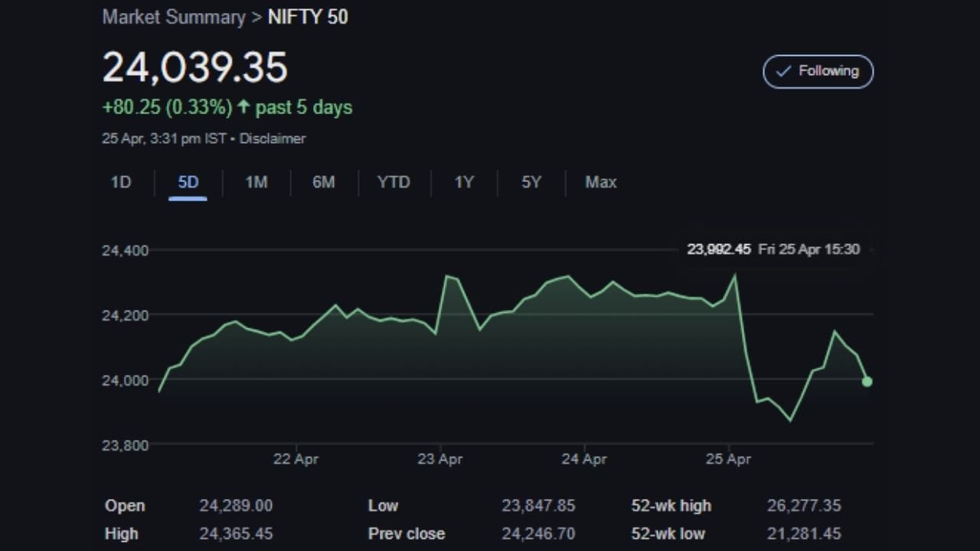Click the green up arrow icon
Image resolution: width=980 pixels, height=551 pixels.
[x=243, y=107]
